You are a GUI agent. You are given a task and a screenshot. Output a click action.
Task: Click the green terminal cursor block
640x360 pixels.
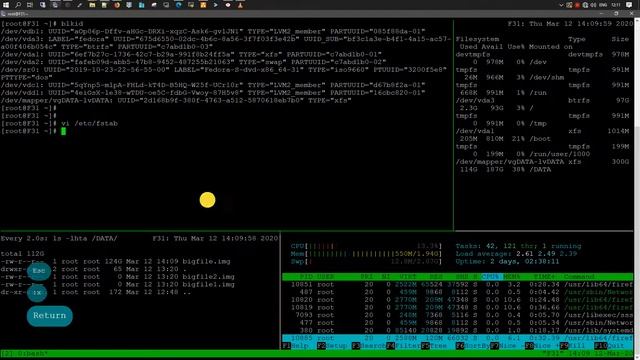coord(64,131)
